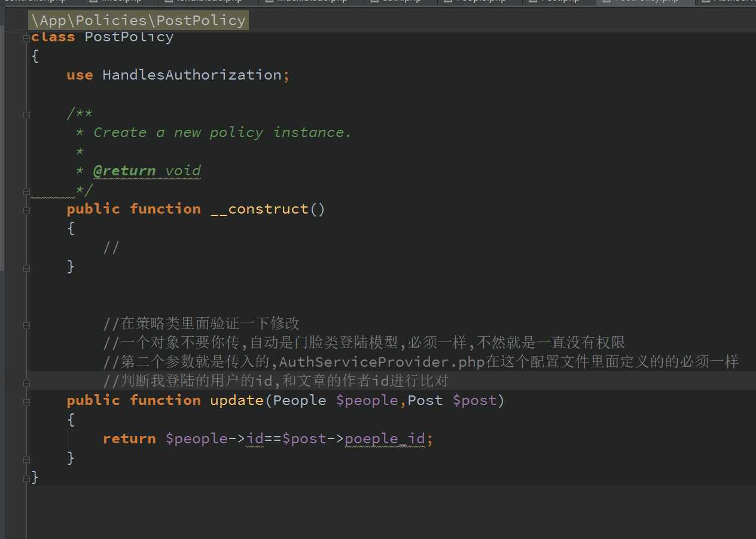Collapse the PostPolicy class fold marker
Image resolution: width=756 pixels, height=539 pixels.
coord(26,38)
